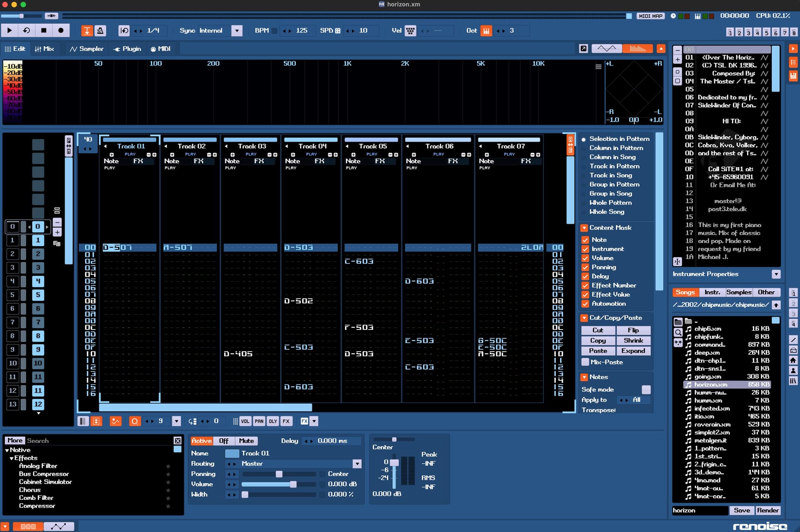Toggle the metronome icon

tap(100, 30)
